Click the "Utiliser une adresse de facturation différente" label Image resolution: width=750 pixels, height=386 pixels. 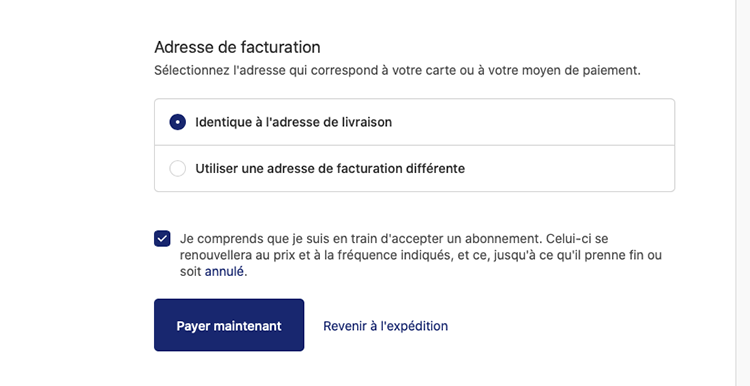pyautogui.click(x=330, y=169)
